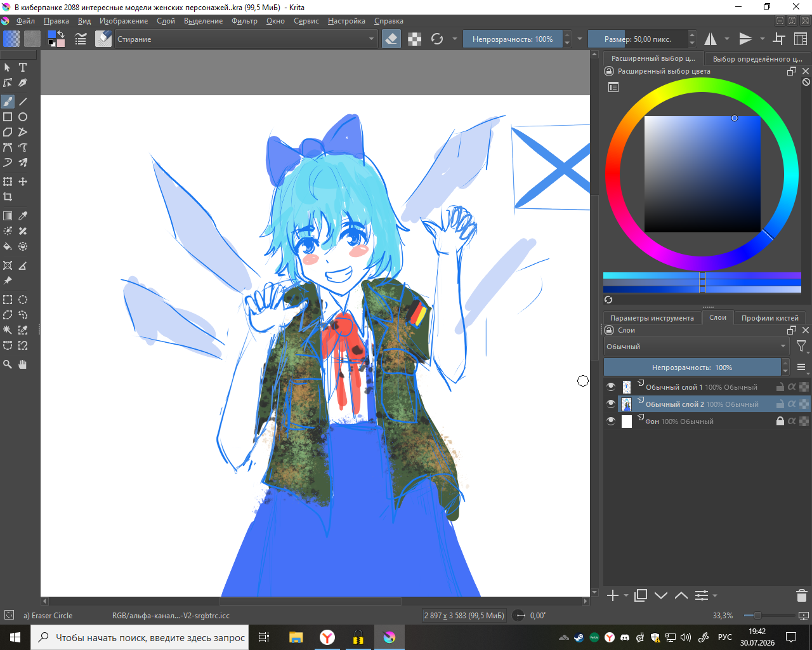The image size is (812, 650).
Task: Expand layer properties options arrow
Action: coord(715,595)
